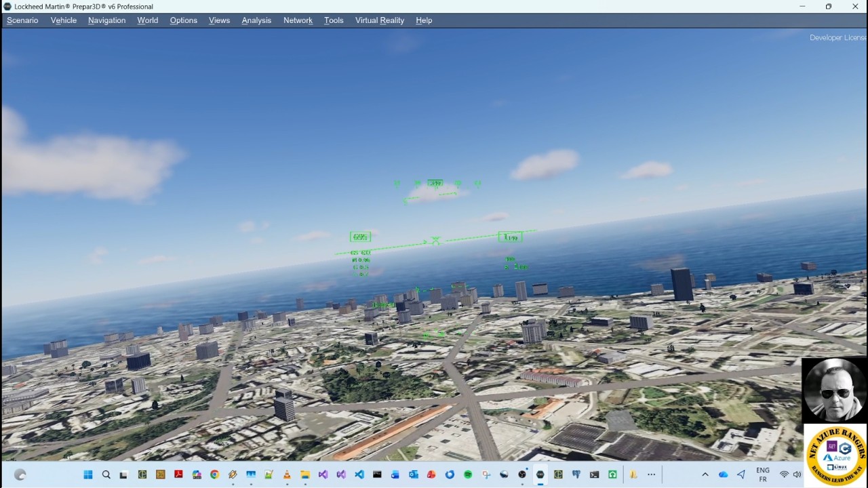Open Task View on the taskbar

(123, 474)
